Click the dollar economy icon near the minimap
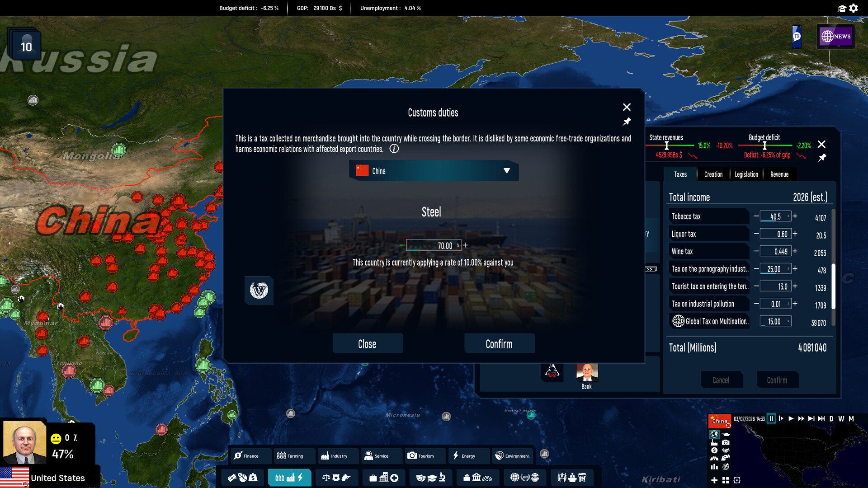Viewport: 868px width, 488px height. [x=714, y=450]
